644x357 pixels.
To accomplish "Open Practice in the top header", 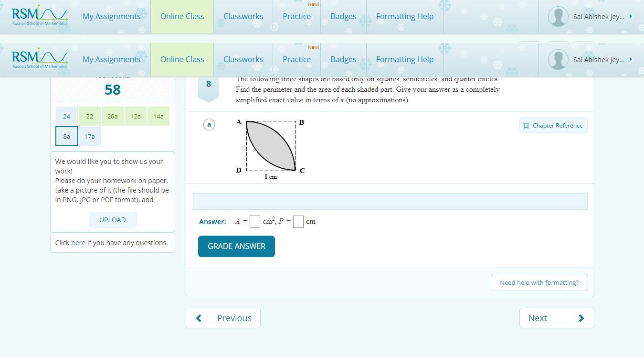I will pos(296,16).
